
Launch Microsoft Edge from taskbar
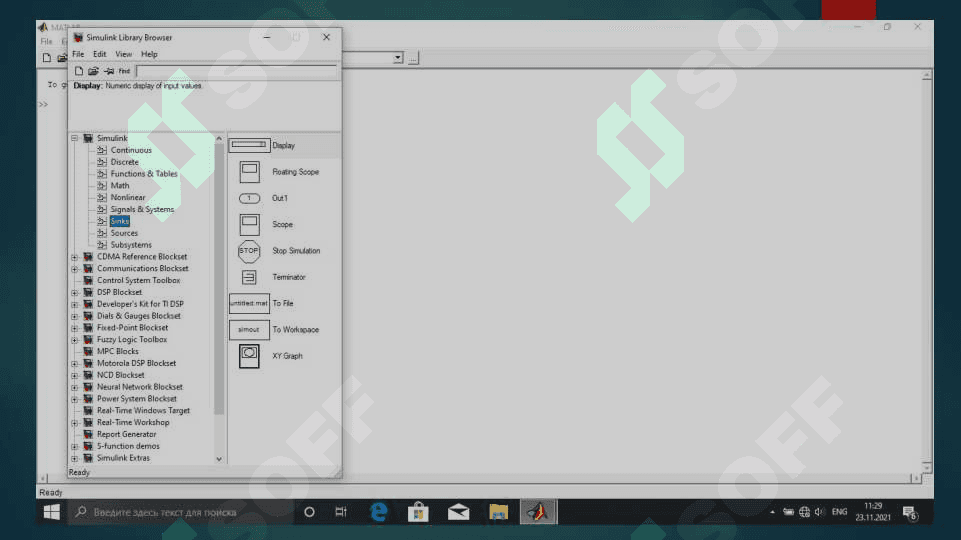click(379, 512)
